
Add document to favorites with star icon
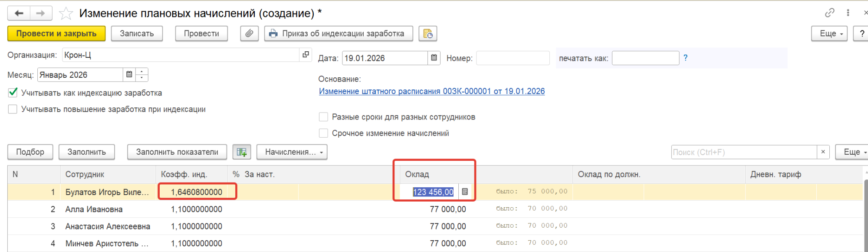pos(66,13)
